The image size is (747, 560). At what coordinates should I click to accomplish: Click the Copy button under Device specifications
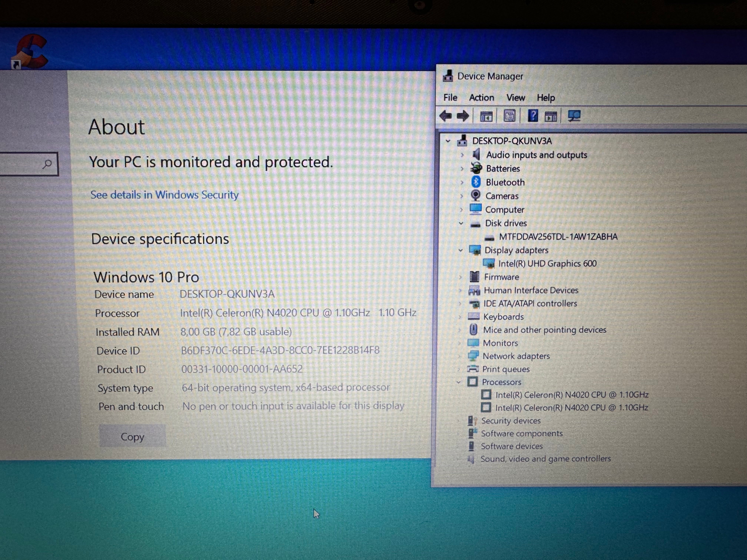point(132,436)
